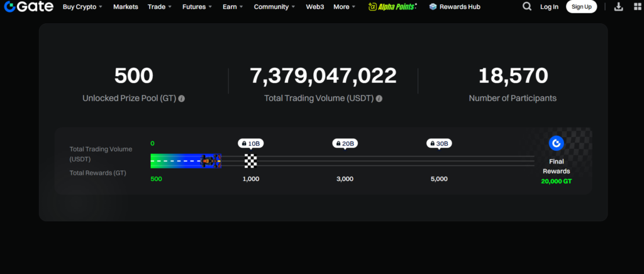Open the Rewards Hub link

[x=460, y=7]
